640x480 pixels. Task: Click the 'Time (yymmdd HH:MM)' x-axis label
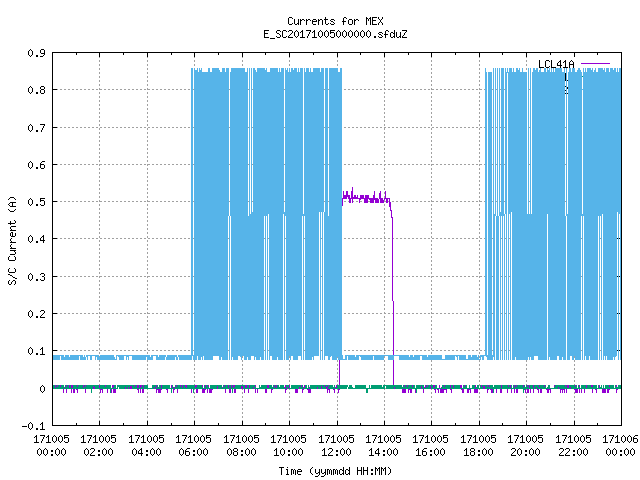click(x=335, y=471)
